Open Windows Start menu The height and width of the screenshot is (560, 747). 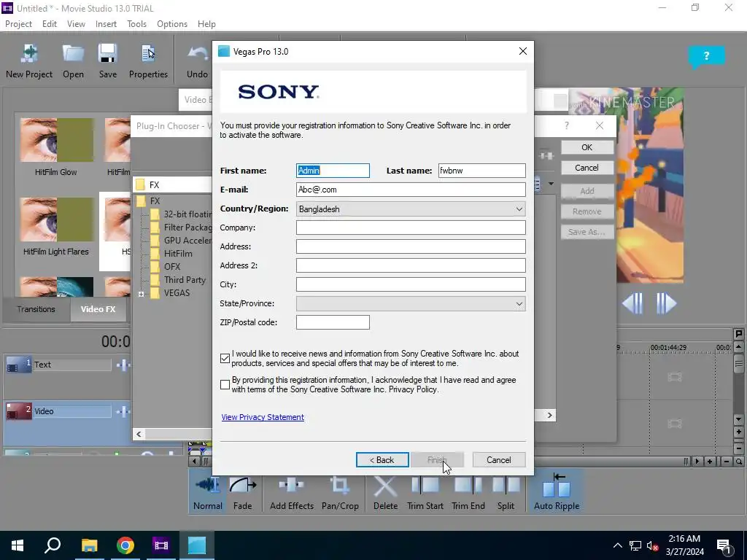pyautogui.click(x=18, y=545)
